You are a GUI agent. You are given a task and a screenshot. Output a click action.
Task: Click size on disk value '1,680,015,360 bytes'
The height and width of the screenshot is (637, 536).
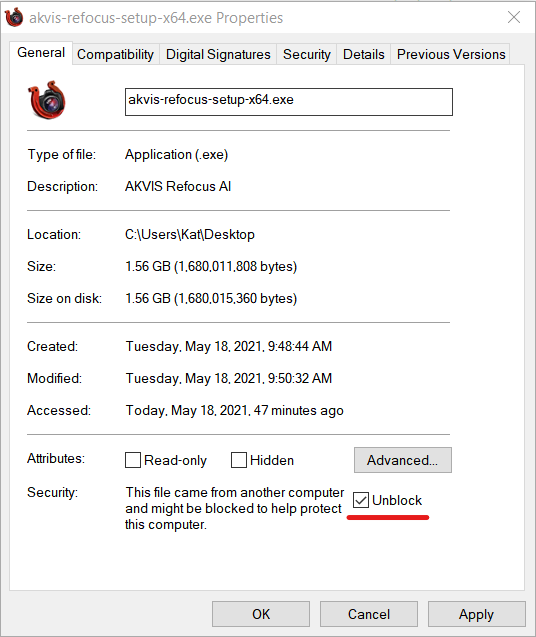click(238, 299)
